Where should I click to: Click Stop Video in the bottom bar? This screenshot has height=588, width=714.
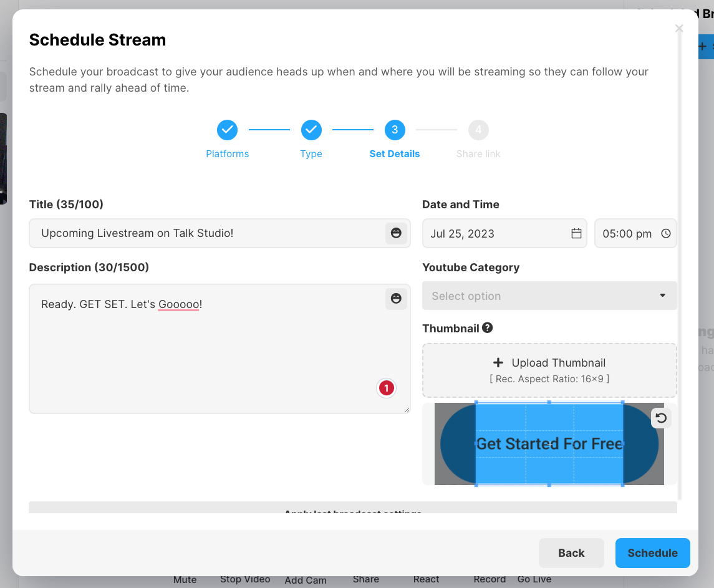click(244, 579)
